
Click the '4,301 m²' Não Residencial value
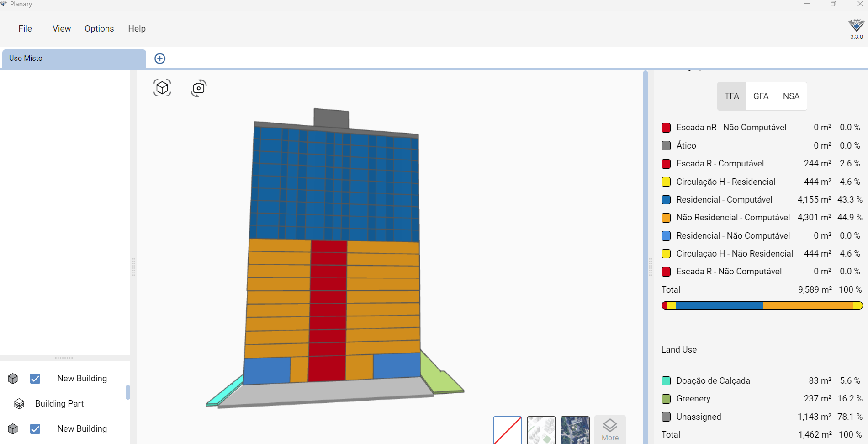pyautogui.click(x=815, y=218)
